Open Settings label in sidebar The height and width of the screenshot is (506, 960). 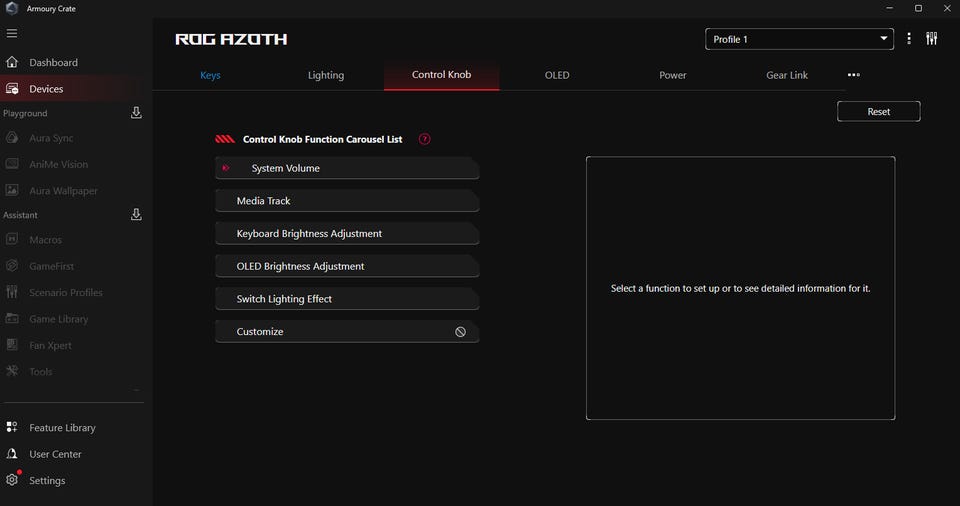point(47,480)
